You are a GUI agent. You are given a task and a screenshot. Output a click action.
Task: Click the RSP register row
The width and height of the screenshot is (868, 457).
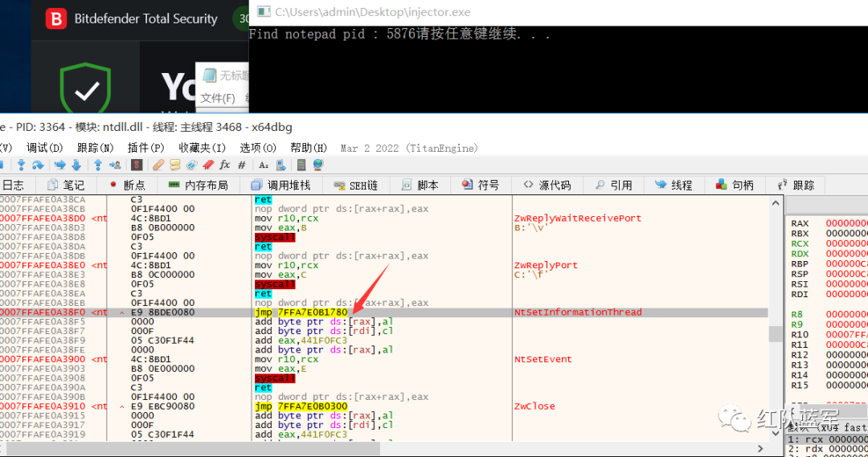click(829, 275)
